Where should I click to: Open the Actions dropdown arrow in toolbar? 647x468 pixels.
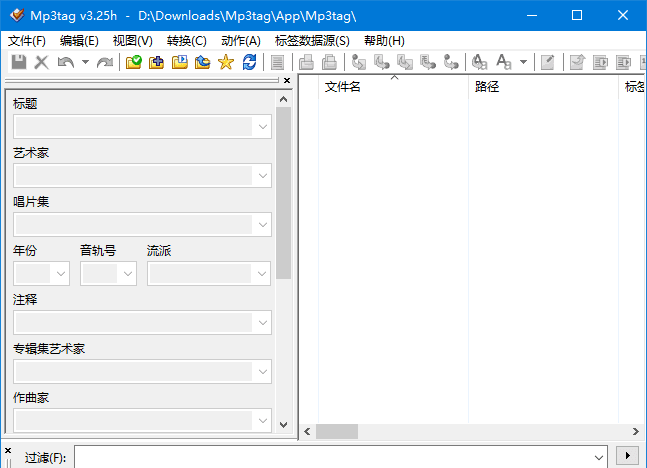point(523,62)
